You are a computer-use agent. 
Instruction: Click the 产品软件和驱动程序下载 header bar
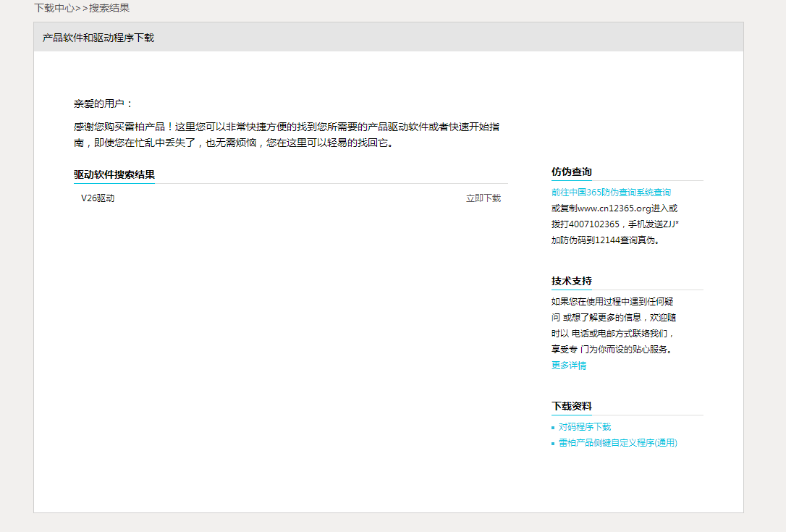pyautogui.click(x=98, y=38)
